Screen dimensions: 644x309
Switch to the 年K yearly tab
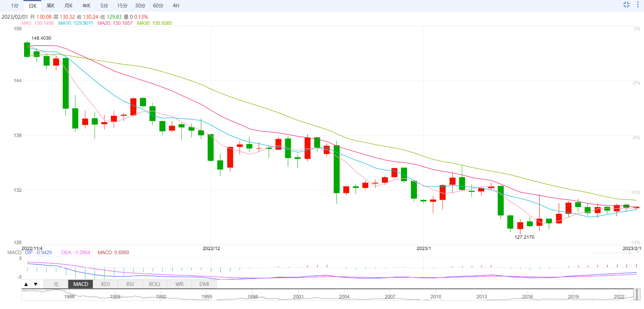tap(86, 6)
